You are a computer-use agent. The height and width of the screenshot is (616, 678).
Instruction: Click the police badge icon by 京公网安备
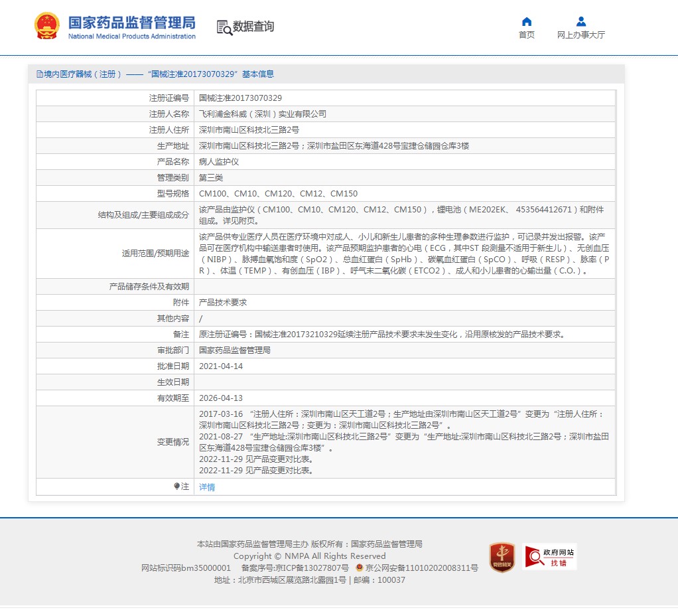(359, 568)
